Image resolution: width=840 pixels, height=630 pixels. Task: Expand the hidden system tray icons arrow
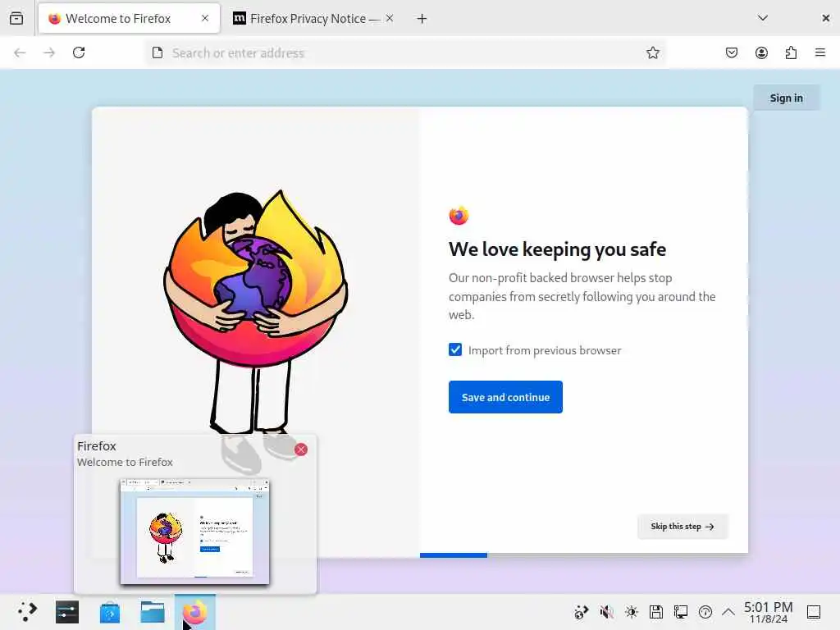click(728, 612)
